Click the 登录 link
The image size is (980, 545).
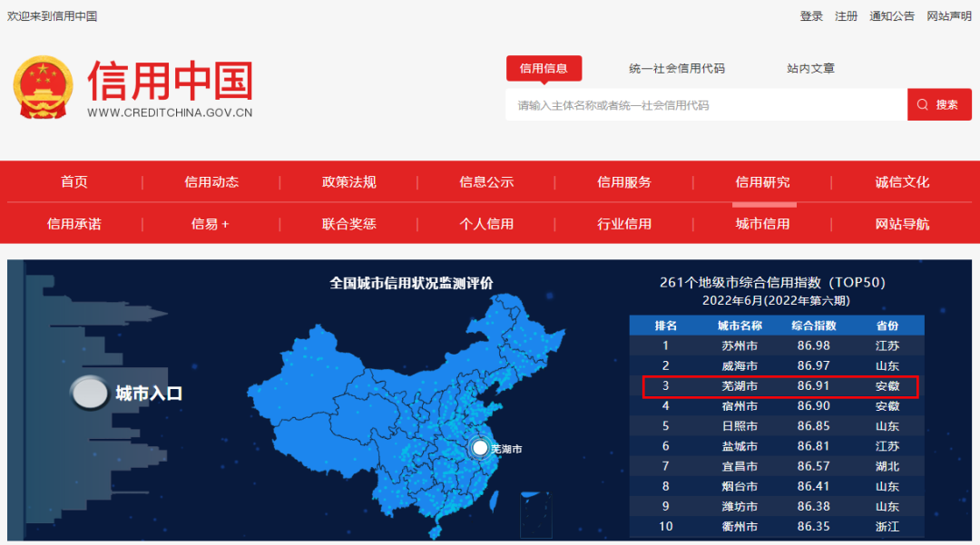tap(810, 15)
